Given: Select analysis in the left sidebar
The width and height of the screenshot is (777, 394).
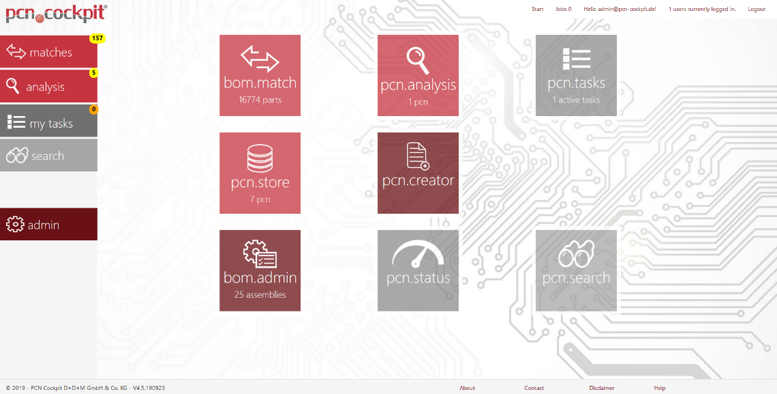Looking at the screenshot, I should pos(49,86).
